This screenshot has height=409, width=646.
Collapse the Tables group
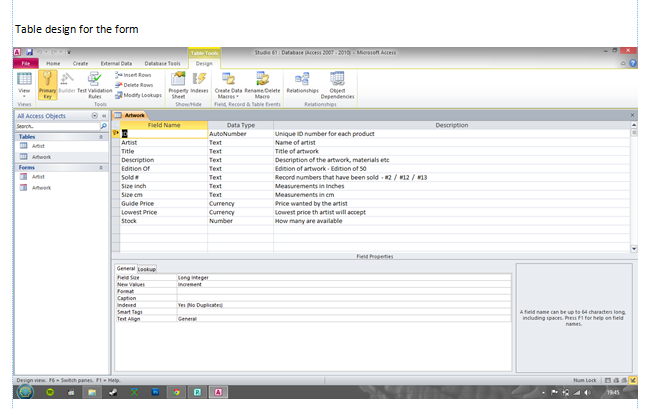click(x=101, y=137)
